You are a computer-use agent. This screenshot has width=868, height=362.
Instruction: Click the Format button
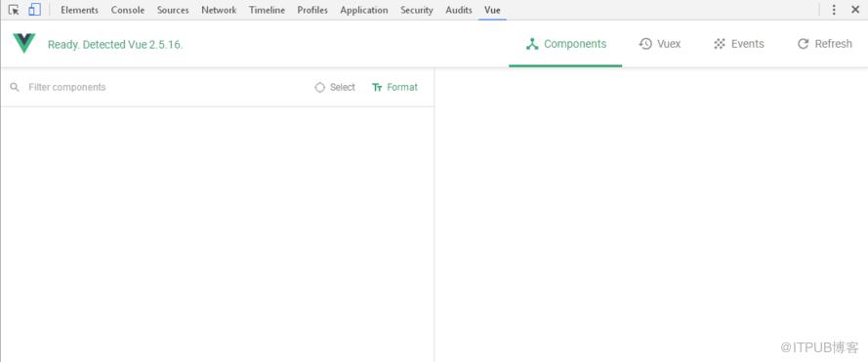(394, 87)
